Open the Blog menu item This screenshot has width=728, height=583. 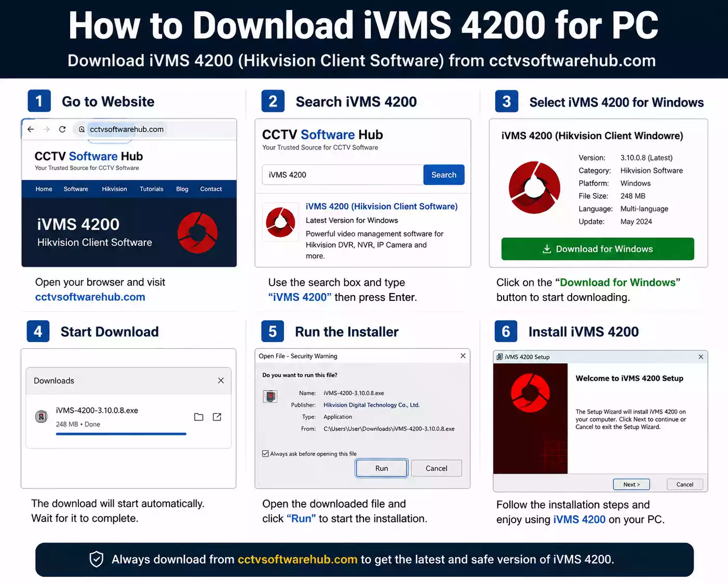182,189
